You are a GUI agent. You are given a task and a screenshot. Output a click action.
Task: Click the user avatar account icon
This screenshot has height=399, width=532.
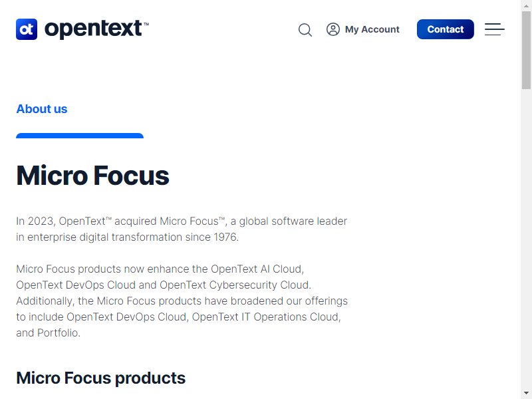(x=333, y=29)
